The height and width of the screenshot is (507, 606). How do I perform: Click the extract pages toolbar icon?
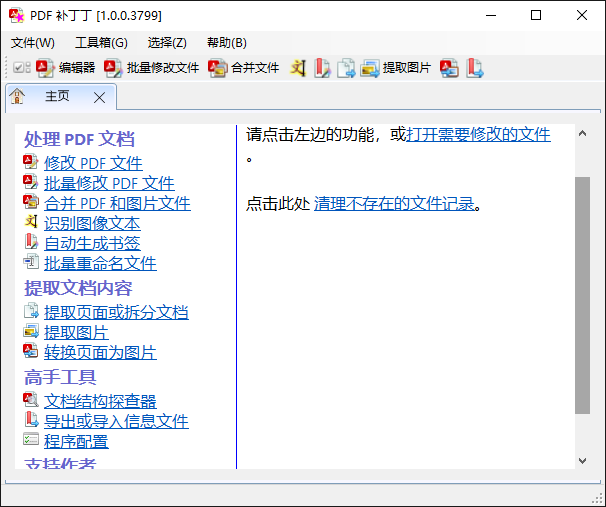point(346,68)
